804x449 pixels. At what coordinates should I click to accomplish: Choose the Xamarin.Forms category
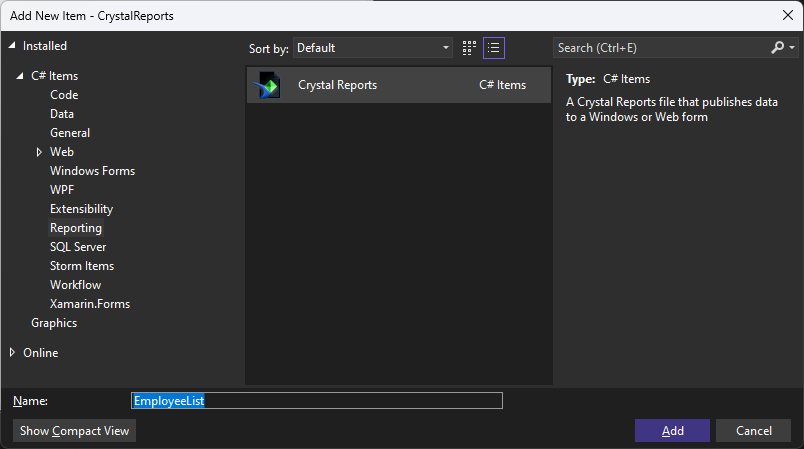pos(90,304)
